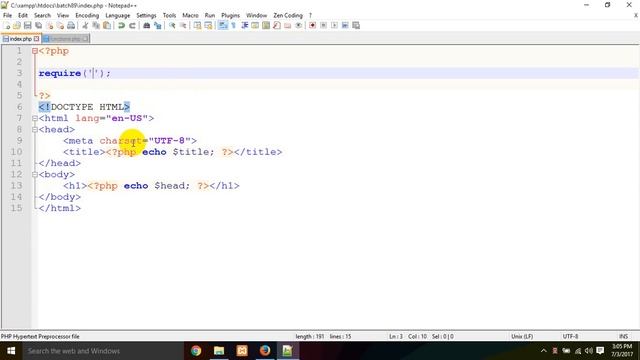This screenshot has height=360, width=640.
Task: Click the Ln : 3 position status entry
Action: point(396,336)
